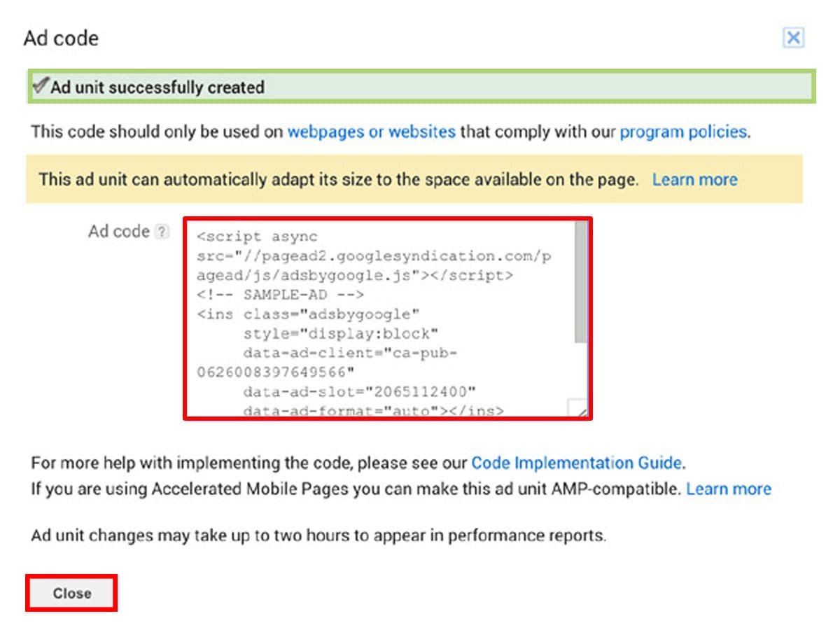
Task: Click the resize grip of the code box
Action: [579, 408]
